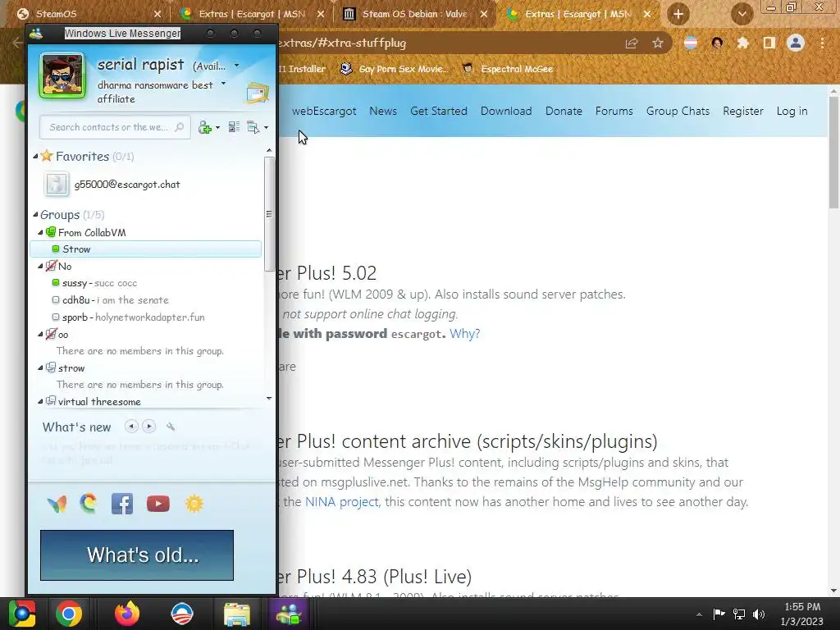This screenshot has width=840, height=630.
Task: Open Group Chats in Escargot navigation
Action: [678, 111]
